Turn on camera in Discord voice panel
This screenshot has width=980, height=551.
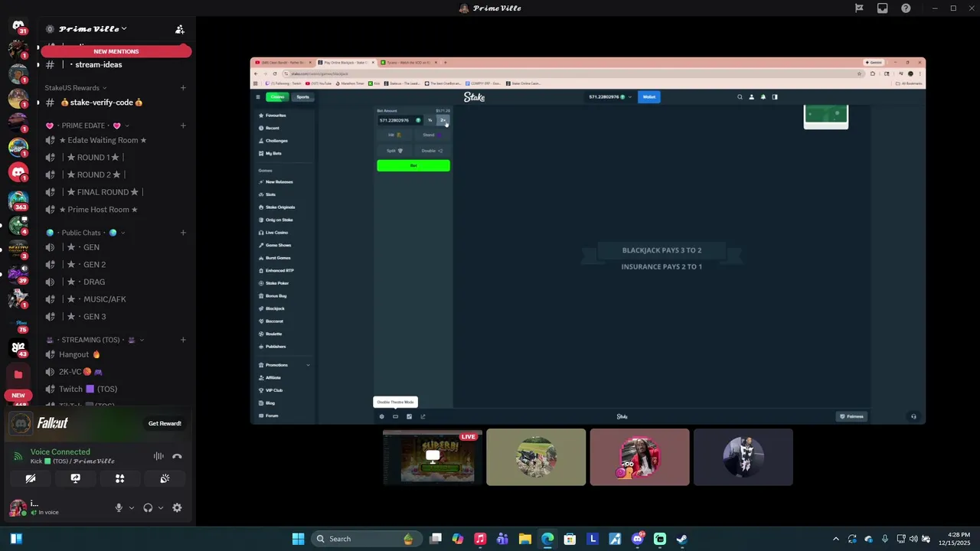31,478
